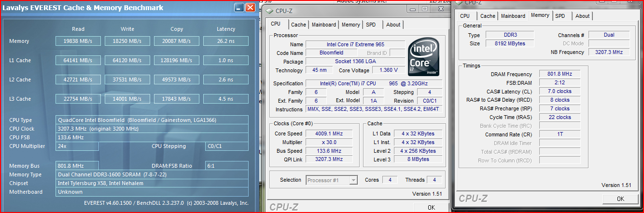Click the Package field Socket 1366 LGA

point(355,62)
